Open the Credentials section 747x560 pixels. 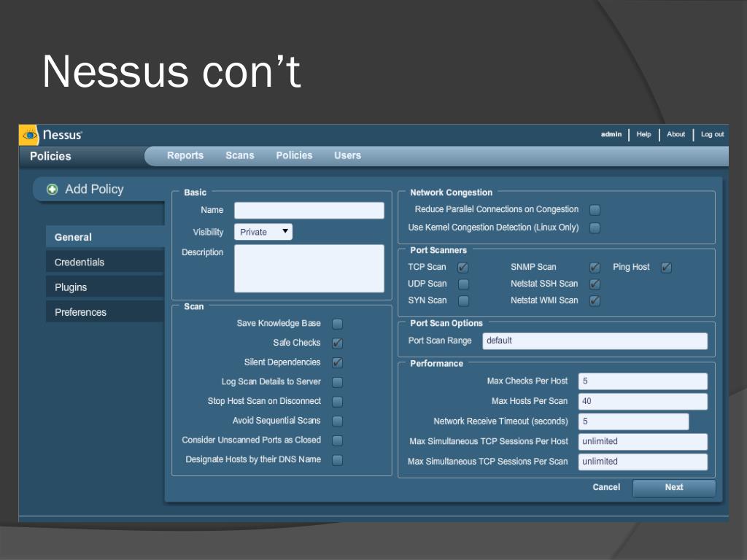pyautogui.click(x=105, y=262)
